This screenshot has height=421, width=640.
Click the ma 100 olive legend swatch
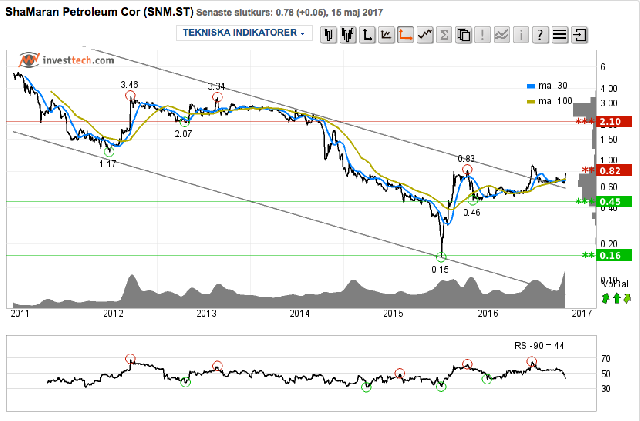pos(531,101)
